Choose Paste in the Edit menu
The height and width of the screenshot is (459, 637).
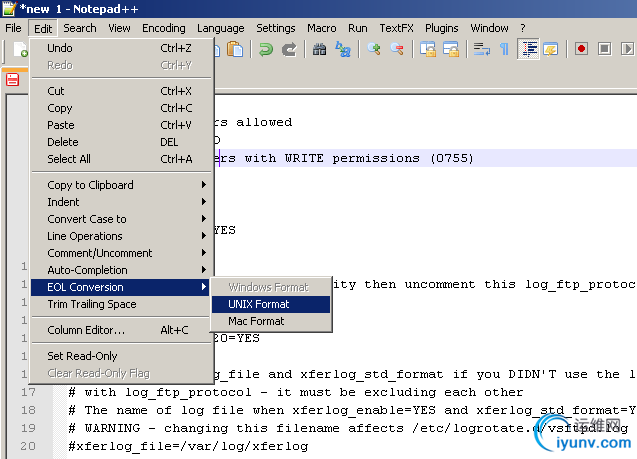(x=121, y=125)
